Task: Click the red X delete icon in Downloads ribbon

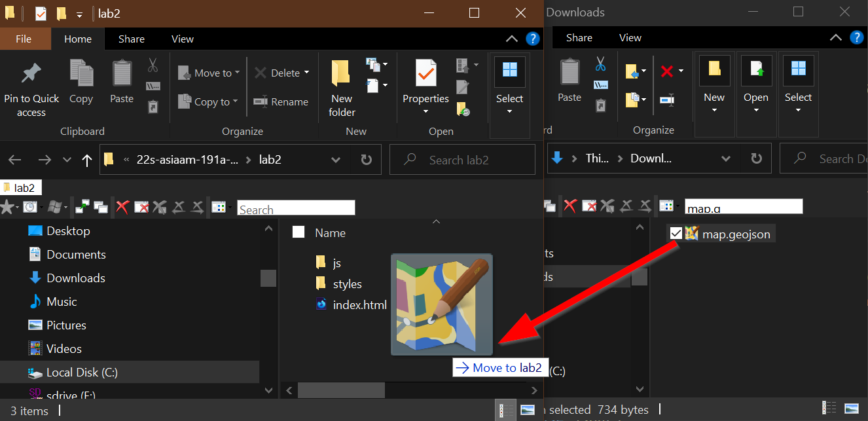Action: point(667,71)
